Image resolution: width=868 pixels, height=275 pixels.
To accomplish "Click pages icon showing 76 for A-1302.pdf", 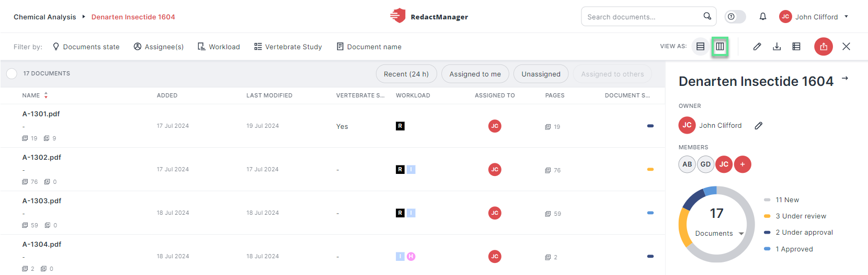I will pos(548,170).
